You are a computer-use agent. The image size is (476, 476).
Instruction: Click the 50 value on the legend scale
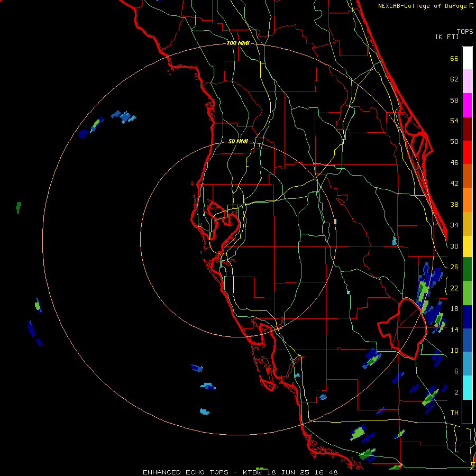pyautogui.click(x=454, y=141)
